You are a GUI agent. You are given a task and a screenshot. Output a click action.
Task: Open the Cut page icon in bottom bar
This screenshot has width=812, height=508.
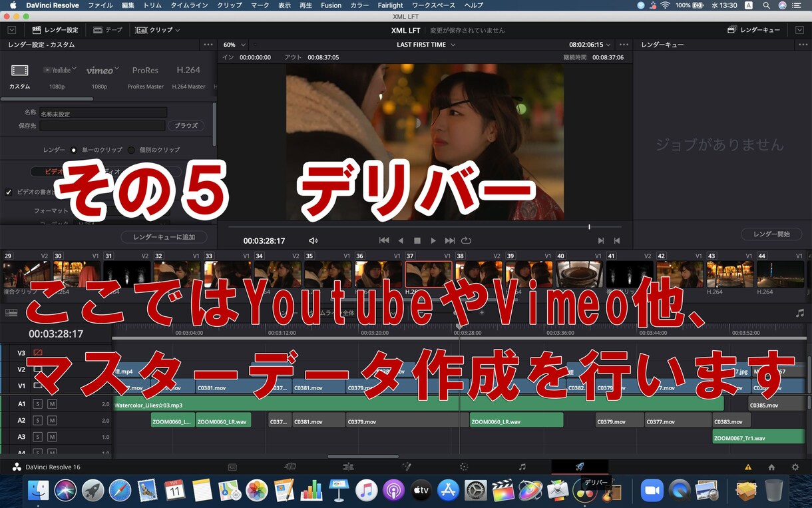click(290, 467)
